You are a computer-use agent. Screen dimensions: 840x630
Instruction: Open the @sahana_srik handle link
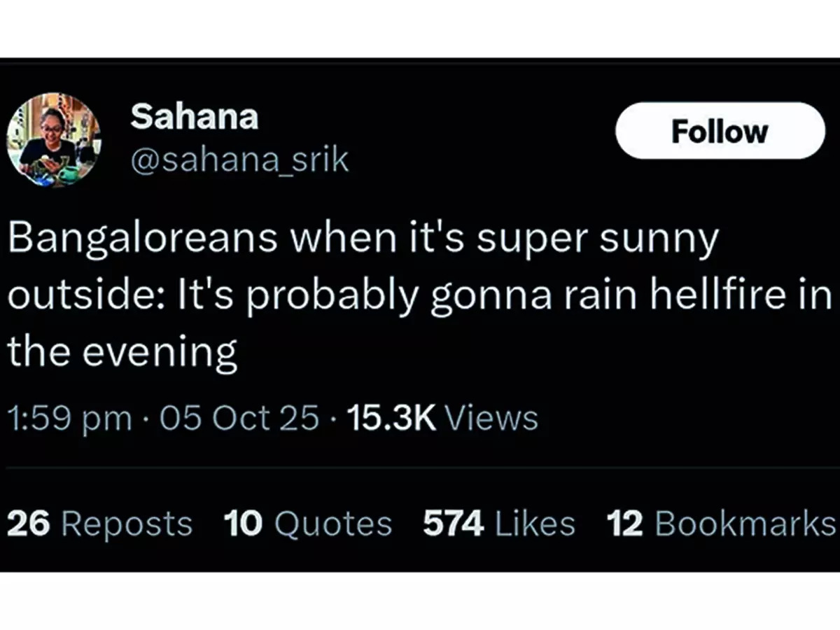pos(239,160)
